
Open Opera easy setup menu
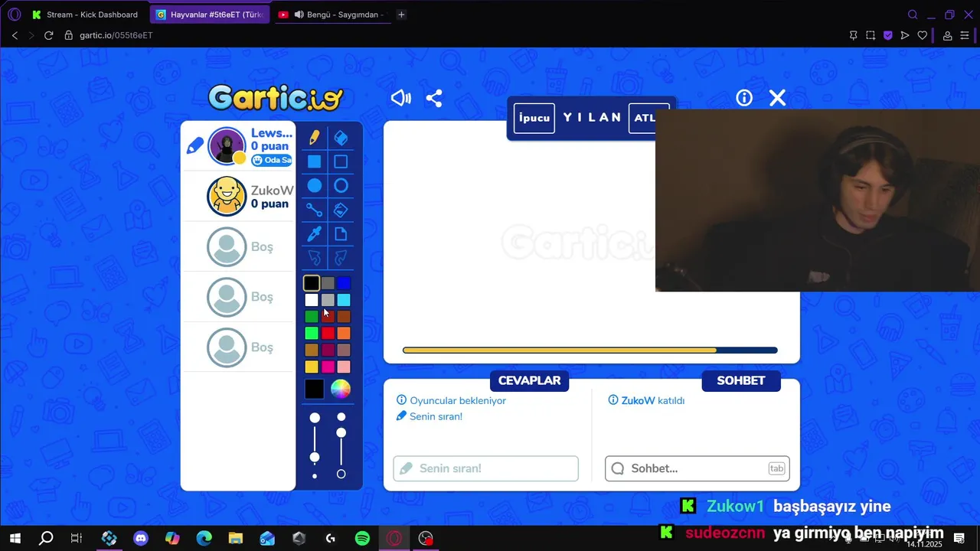(x=965, y=35)
